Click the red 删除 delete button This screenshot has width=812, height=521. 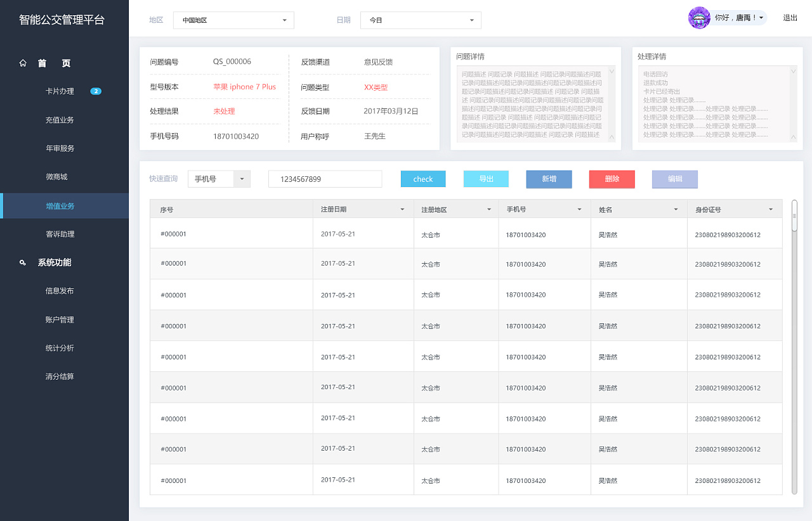click(611, 179)
